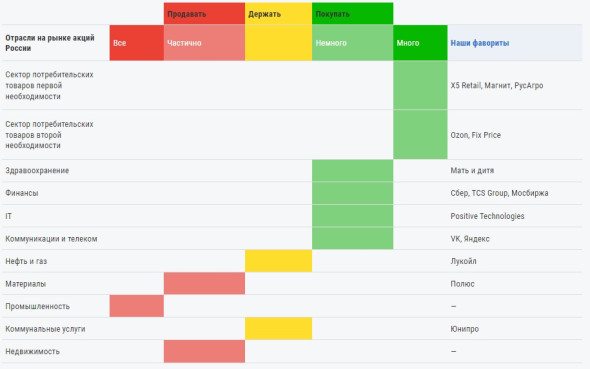The image size is (590, 369).
Task: Click the 'Коммуникации и телеком' row label
Action: click(x=51, y=238)
